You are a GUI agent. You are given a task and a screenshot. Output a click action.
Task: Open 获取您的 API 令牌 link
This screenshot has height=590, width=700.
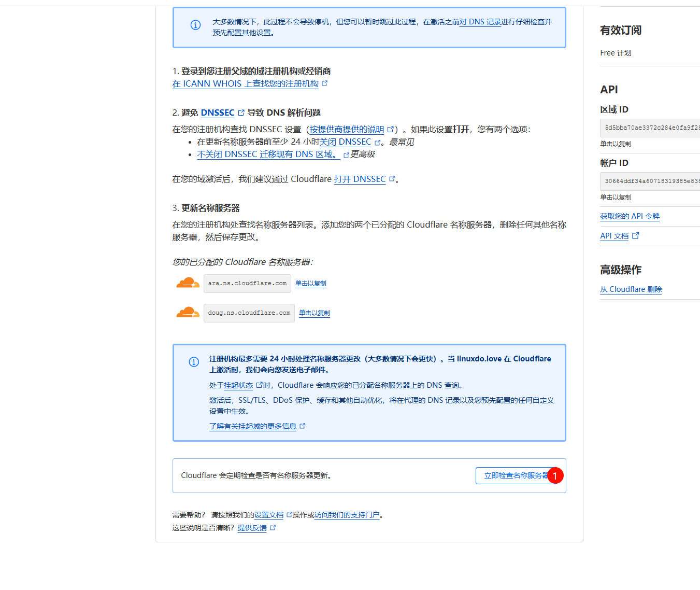pos(630,216)
